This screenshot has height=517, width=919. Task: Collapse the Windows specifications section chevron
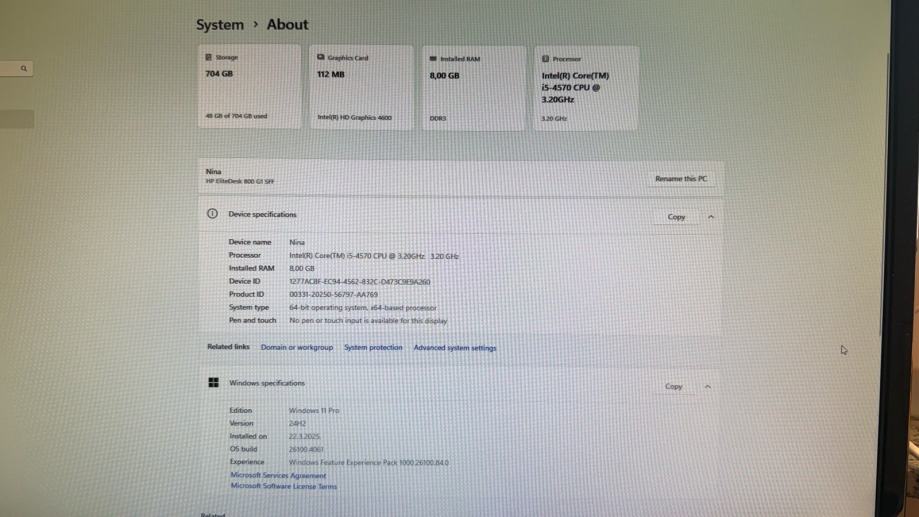707,387
